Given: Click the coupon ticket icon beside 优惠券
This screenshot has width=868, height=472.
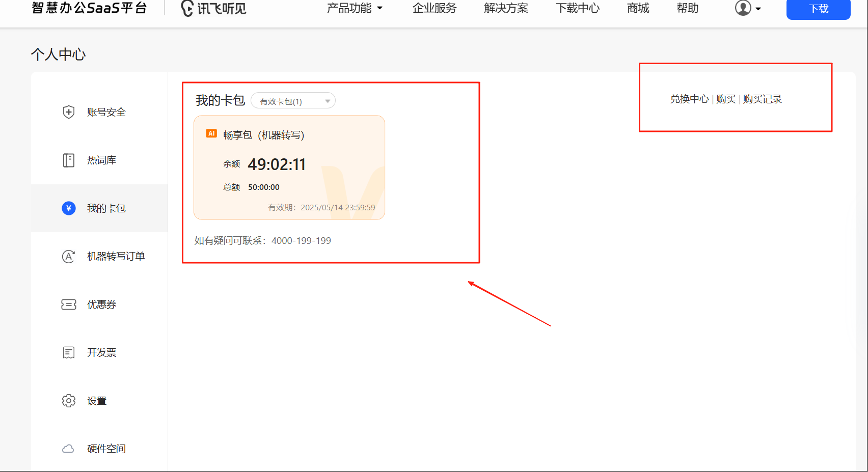Looking at the screenshot, I should (69, 304).
